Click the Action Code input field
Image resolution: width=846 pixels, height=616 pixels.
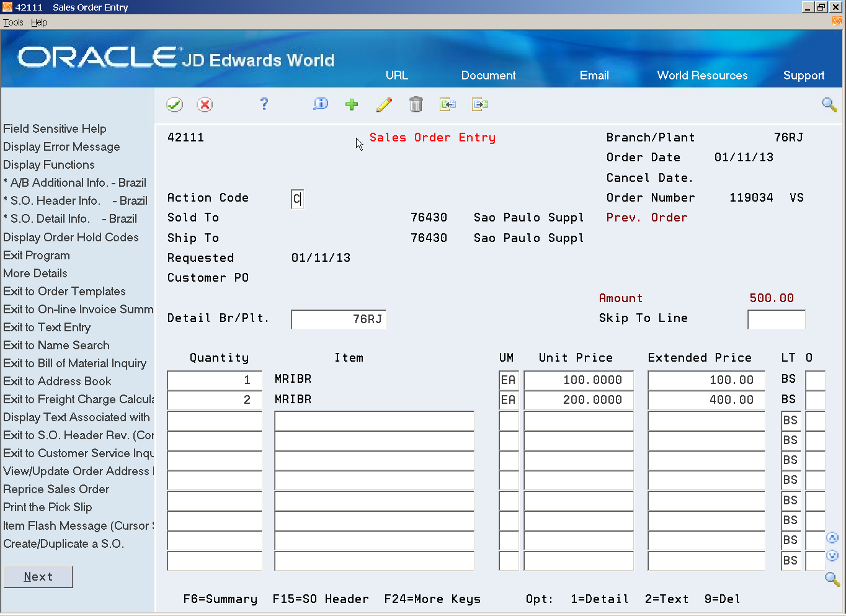coord(297,199)
